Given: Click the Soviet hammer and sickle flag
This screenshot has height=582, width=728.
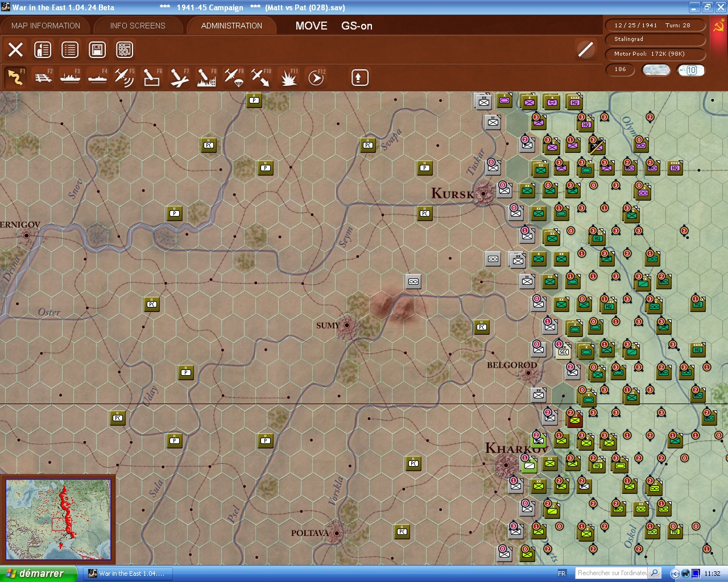Looking at the screenshot, I should point(718,26).
